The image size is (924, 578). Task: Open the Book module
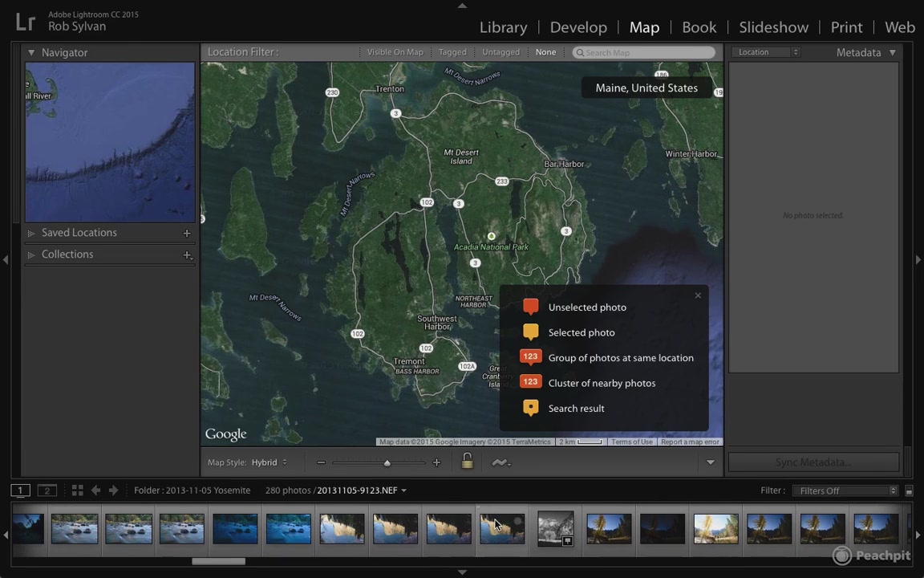click(x=699, y=27)
